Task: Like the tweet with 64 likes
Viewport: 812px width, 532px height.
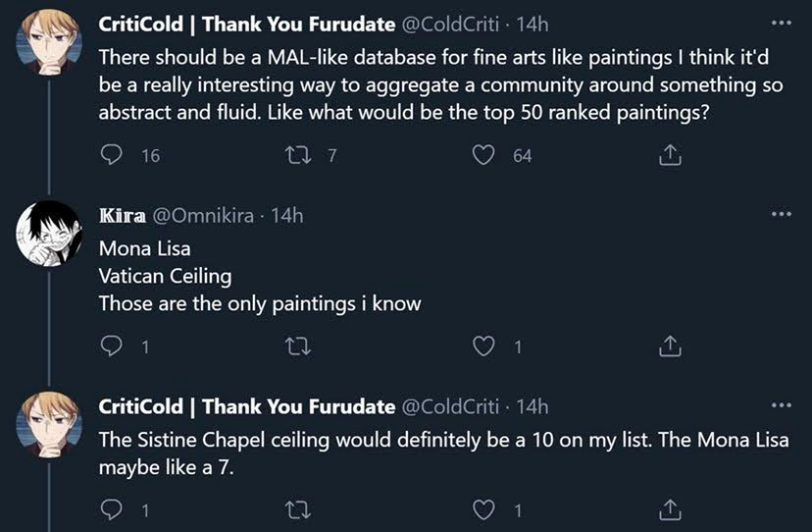Action: 482,155
